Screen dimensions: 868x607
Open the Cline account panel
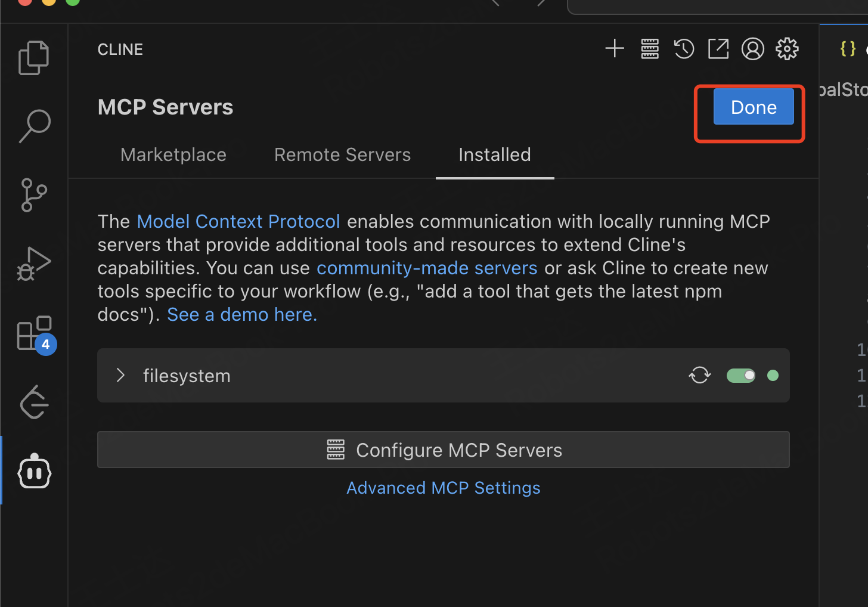[x=753, y=49]
